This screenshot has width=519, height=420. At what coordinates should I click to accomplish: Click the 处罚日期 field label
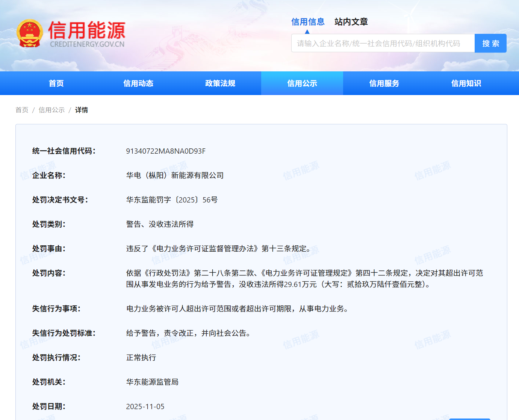coord(49,406)
